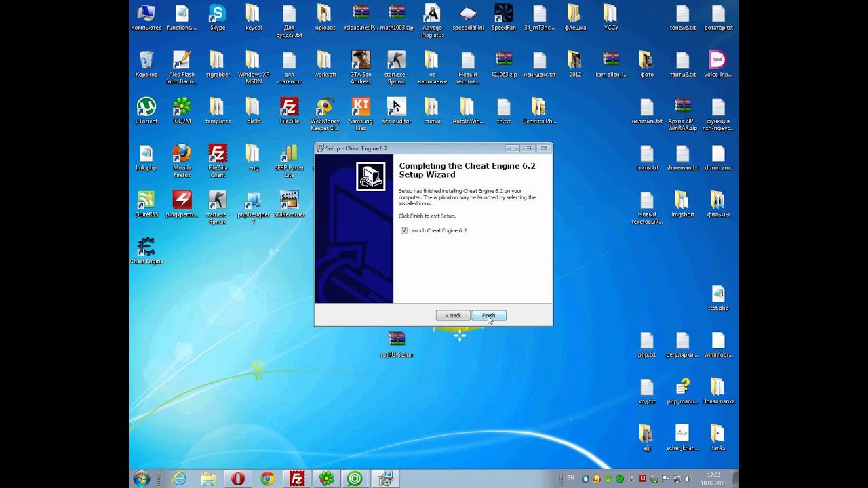Select the speeddial.ini file icon
This screenshot has height=488, width=868.
coord(468,18)
